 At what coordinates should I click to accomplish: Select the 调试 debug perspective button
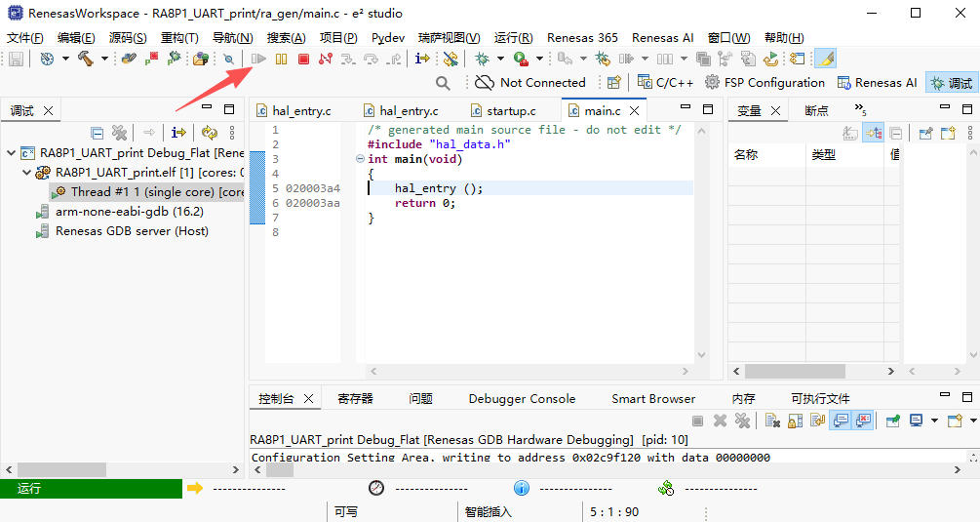click(952, 83)
